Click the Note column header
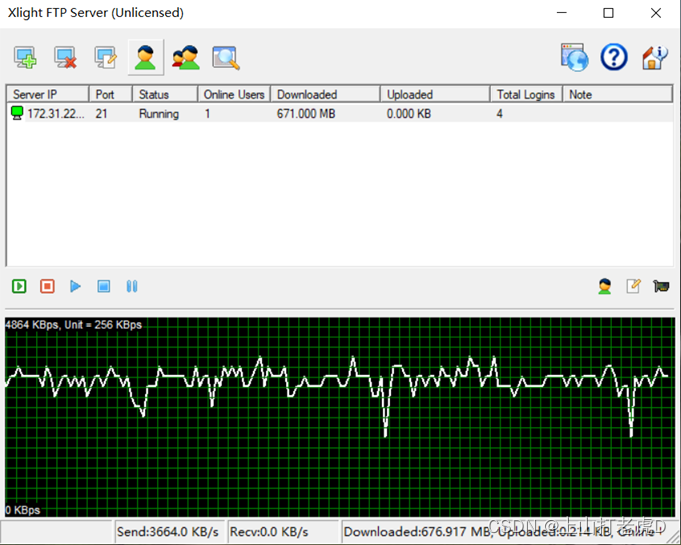This screenshot has height=545, width=681. coord(618,94)
